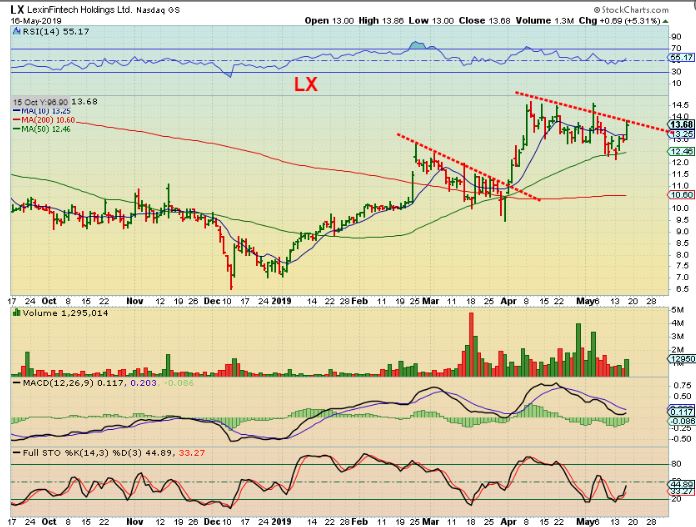Click the 16-May-2019 date label
Image resolution: width=696 pixels, height=527 pixels.
(x=36, y=21)
